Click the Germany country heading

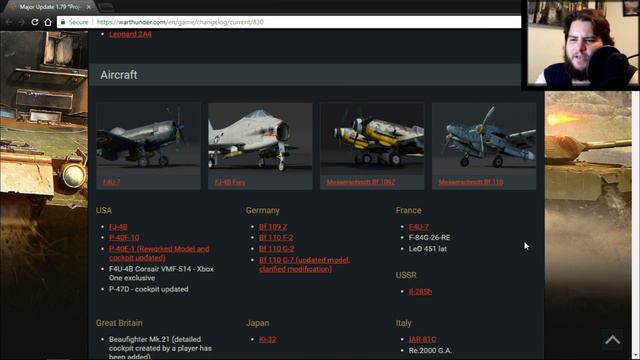coord(263,211)
